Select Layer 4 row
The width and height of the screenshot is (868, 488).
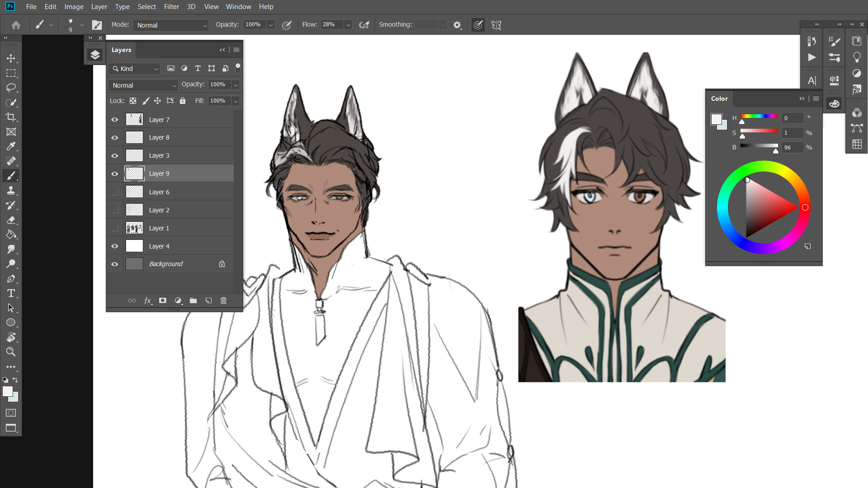point(171,246)
